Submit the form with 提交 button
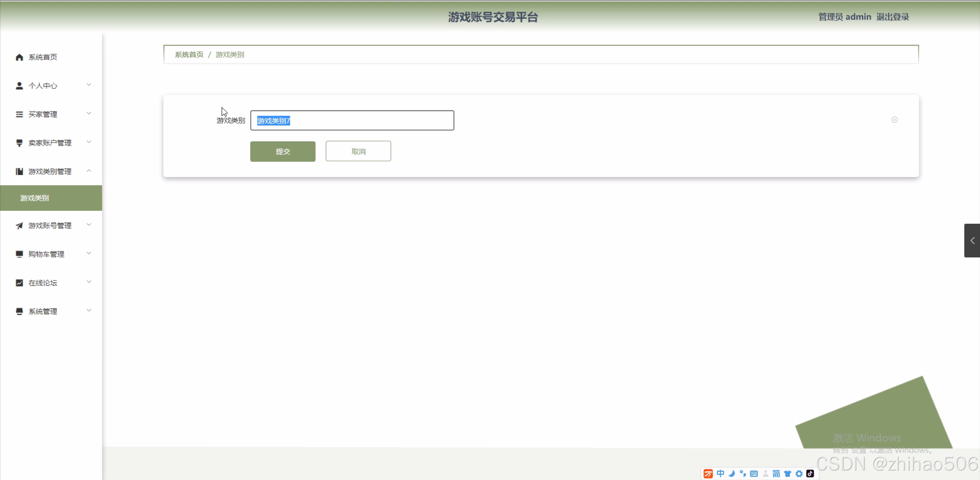The height and width of the screenshot is (480, 980). pos(283,151)
